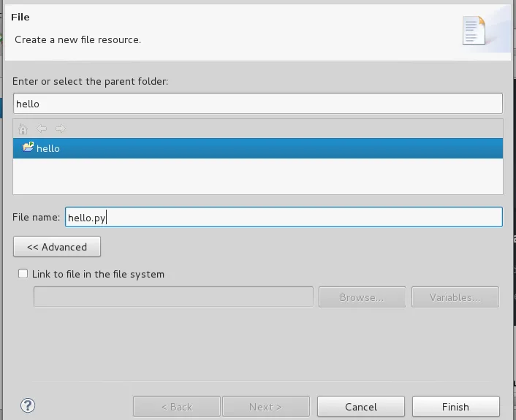Image resolution: width=516 pixels, height=420 pixels.
Task: Click the "Enter or select the parent folder:" label
Action: (90, 81)
